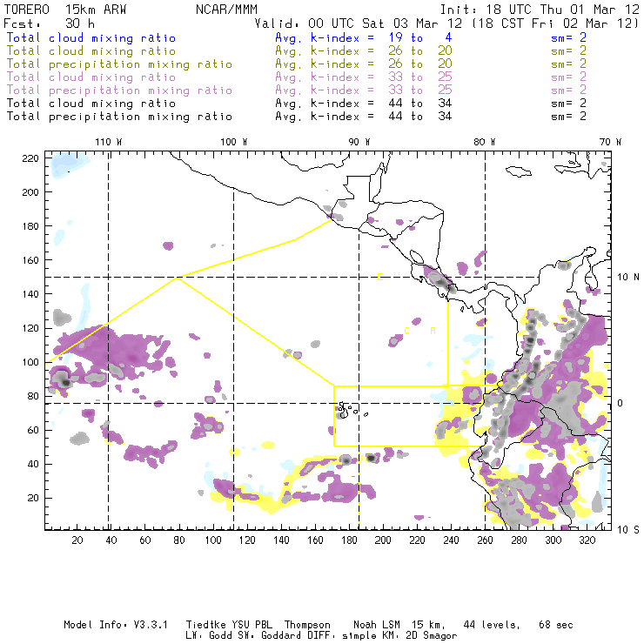Click the 'Model Info: V3.3.1' footer text
Screen dimensions: 644x644
tap(116, 625)
